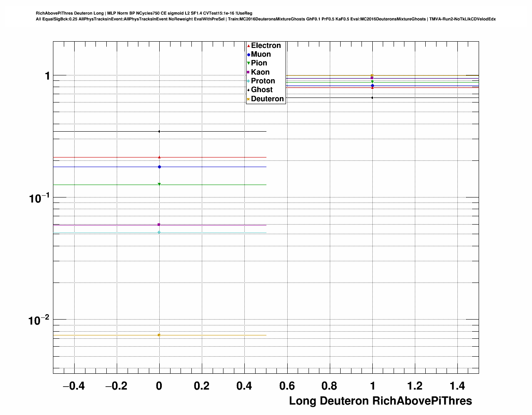
Task: Select the orange Deuteron legend marker
Action: click(x=248, y=99)
